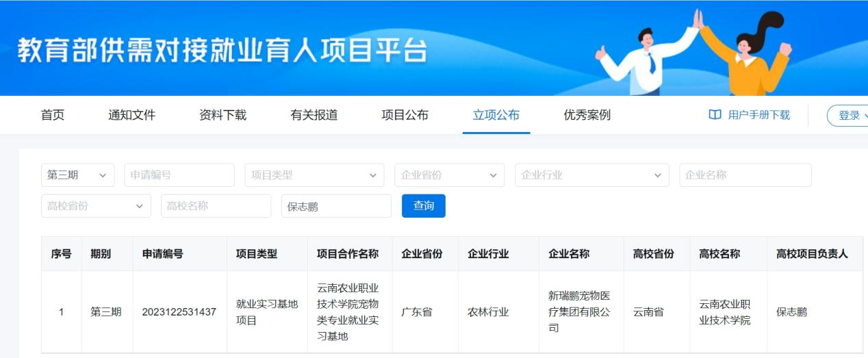The width and height of the screenshot is (868, 358).
Task: Click the field containing 保志鹏
Action: tap(336, 206)
